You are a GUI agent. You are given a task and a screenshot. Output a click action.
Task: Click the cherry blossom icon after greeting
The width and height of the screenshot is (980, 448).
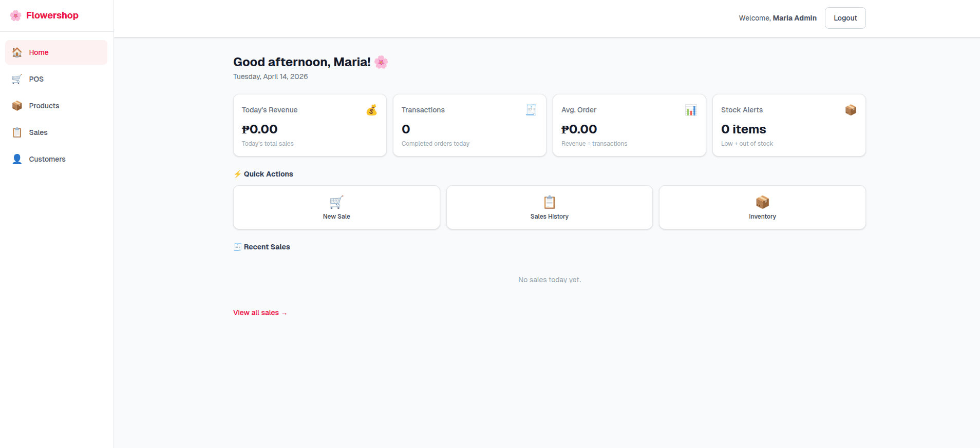pyautogui.click(x=381, y=62)
